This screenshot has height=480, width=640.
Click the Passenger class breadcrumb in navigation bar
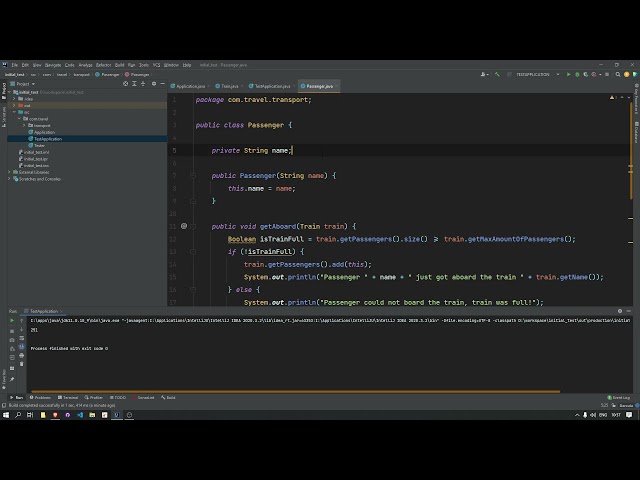tap(107, 75)
